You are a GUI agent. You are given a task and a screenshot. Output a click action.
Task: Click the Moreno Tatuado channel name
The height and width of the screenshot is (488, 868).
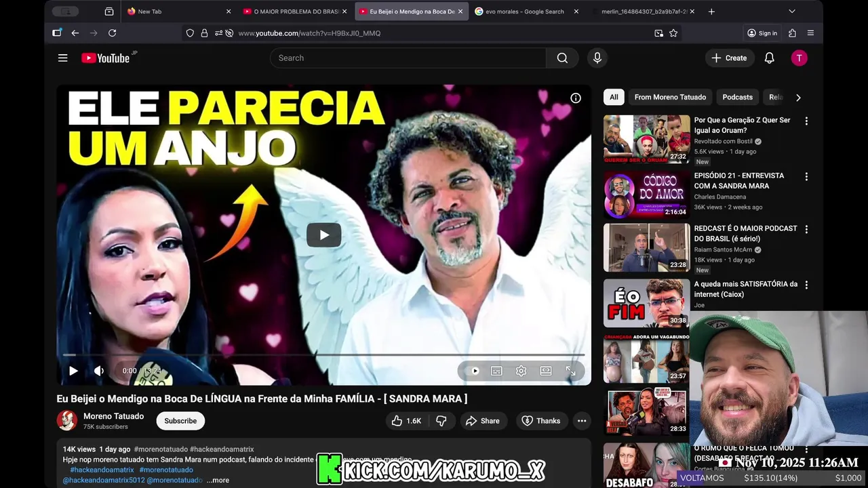[x=113, y=416]
